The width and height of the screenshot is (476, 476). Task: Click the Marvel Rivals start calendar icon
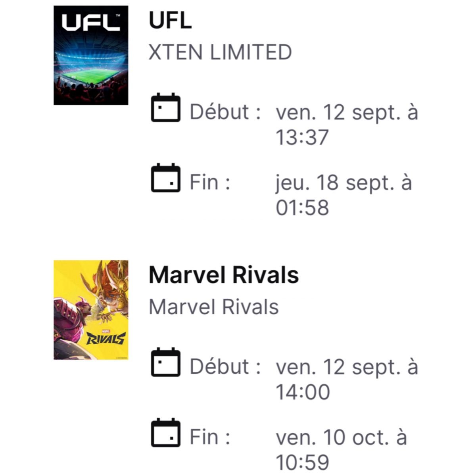(x=165, y=362)
